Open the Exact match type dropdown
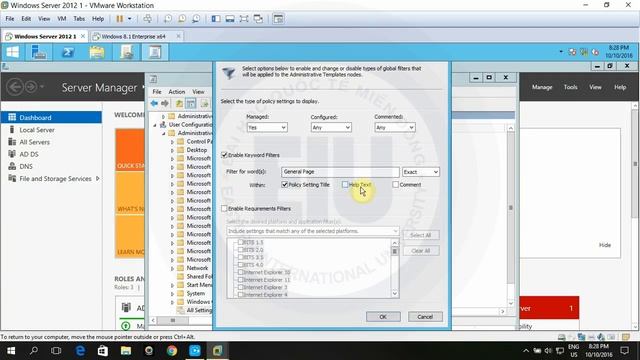The width and height of the screenshot is (640, 360). [x=421, y=172]
